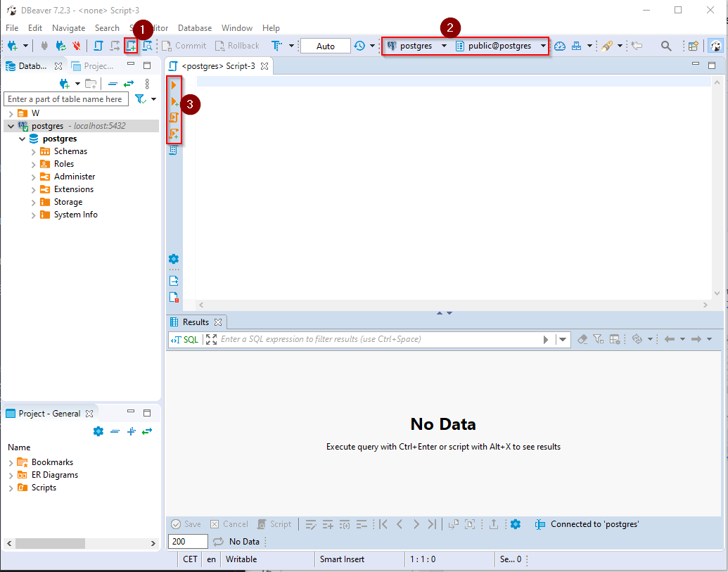The image size is (728, 572).
Task: Execute SQL statement with the orange arrow
Action: tap(174, 85)
